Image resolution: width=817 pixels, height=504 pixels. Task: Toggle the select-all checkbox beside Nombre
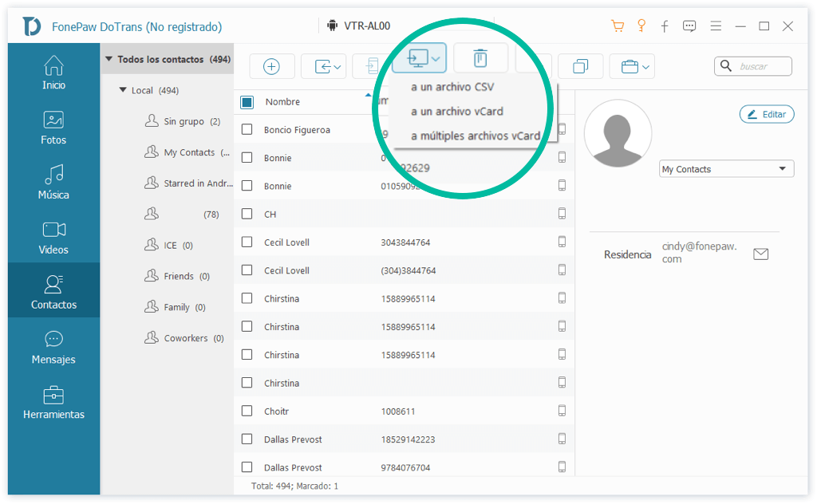coord(247,102)
